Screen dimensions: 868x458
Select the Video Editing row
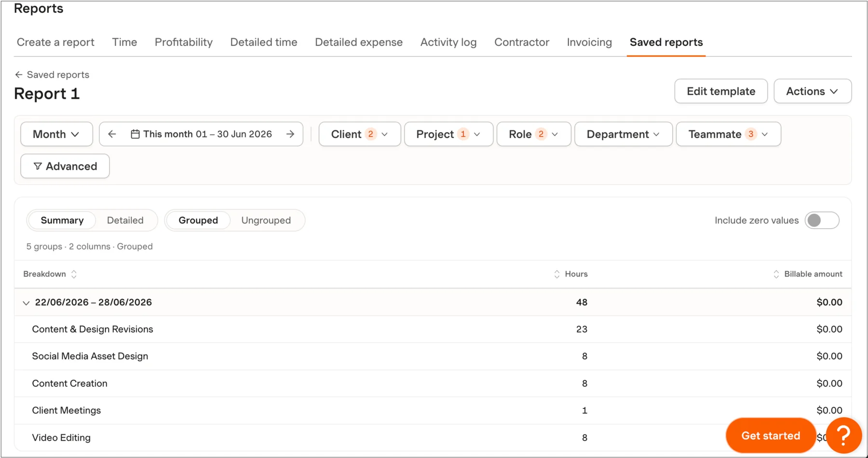coord(433,438)
